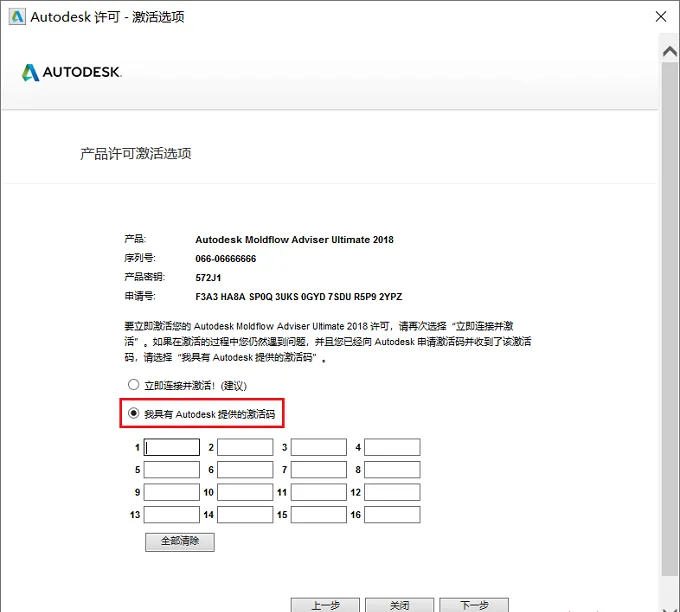The width and height of the screenshot is (680, 612).
Task: Focus activation code field 14
Action: (245, 515)
